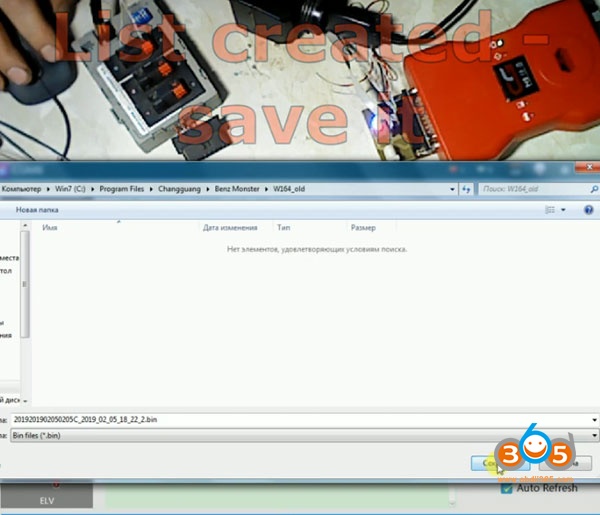Expand the arrow after Changguang breadcrumb
Image resolution: width=600 pixels, height=515 pixels.
[208, 189]
